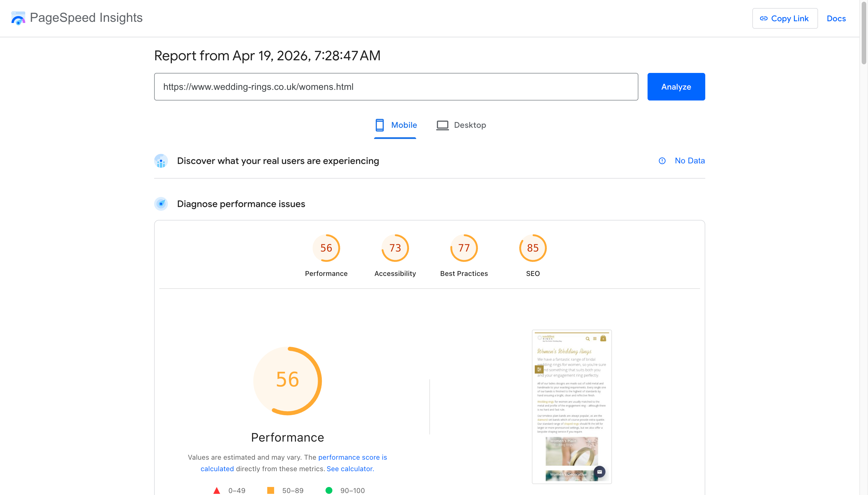The image size is (868, 495).
Task: Click the No Data link
Action: click(x=689, y=161)
